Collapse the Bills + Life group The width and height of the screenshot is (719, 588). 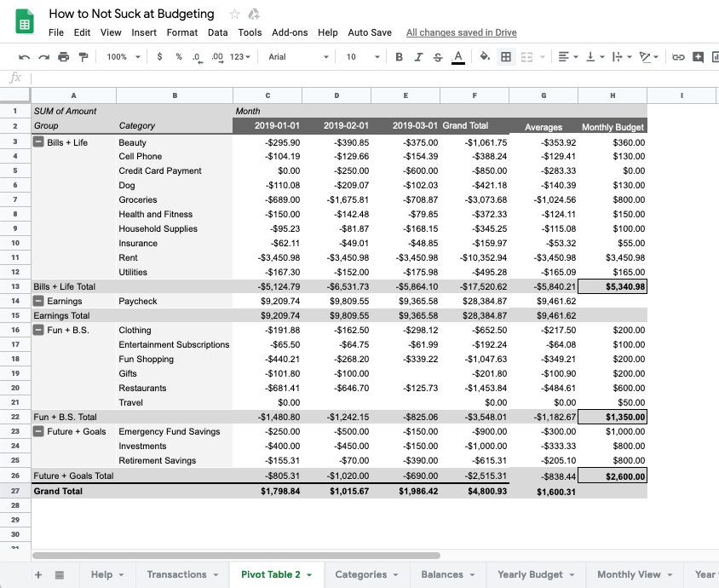[x=39, y=142]
